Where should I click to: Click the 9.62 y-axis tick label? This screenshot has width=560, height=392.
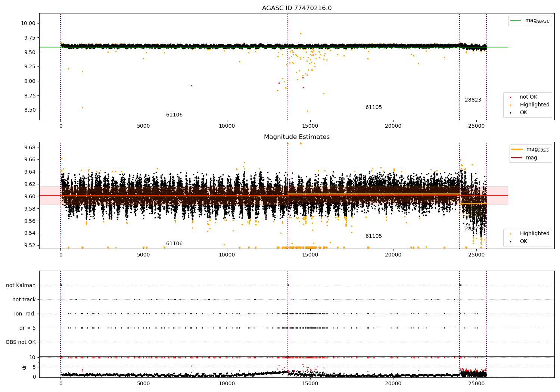tap(29, 184)
